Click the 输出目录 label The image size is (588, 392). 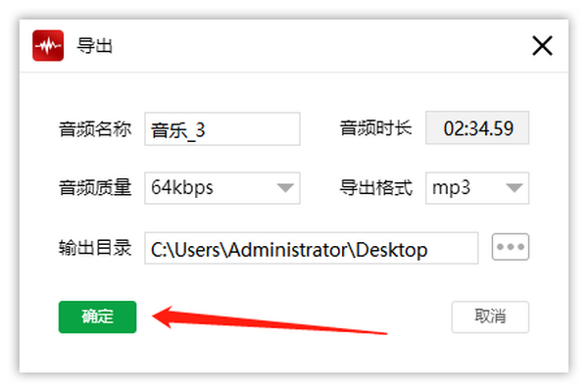[95, 248]
